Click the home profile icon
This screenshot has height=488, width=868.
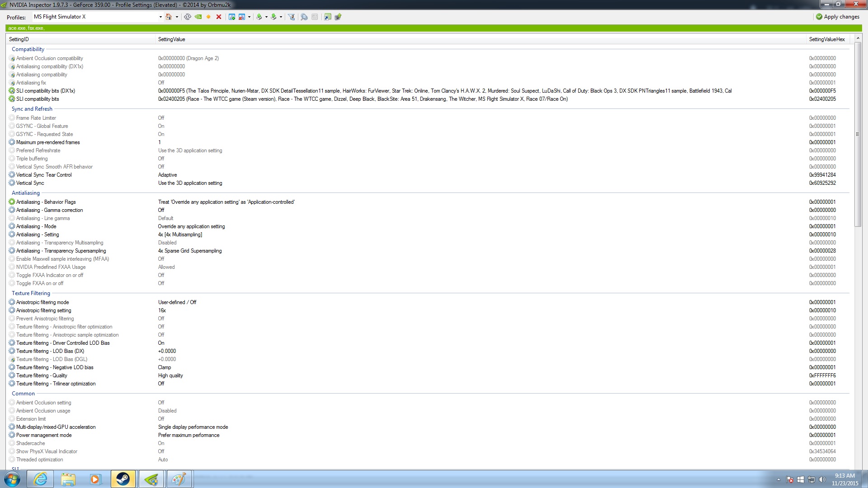[169, 17]
